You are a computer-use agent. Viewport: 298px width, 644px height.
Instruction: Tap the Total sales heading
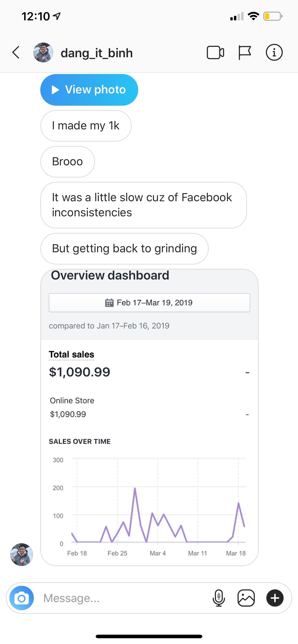pos(72,354)
